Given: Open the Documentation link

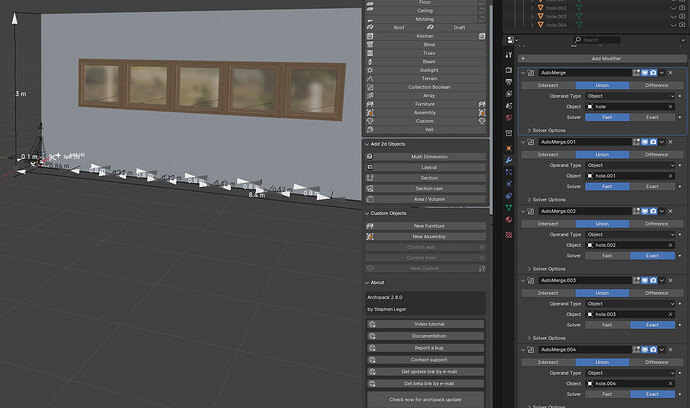Looking at the screenshot, I should click(425, 336).
